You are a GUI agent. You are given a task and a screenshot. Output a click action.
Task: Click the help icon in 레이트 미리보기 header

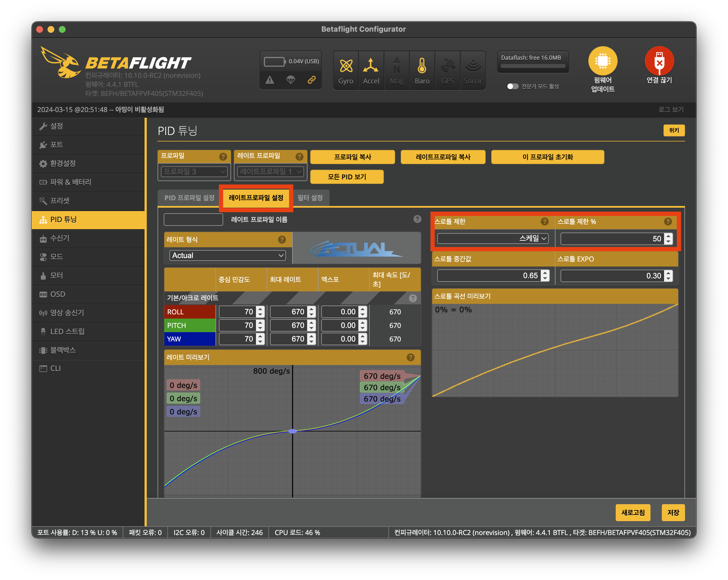point(410,357)
